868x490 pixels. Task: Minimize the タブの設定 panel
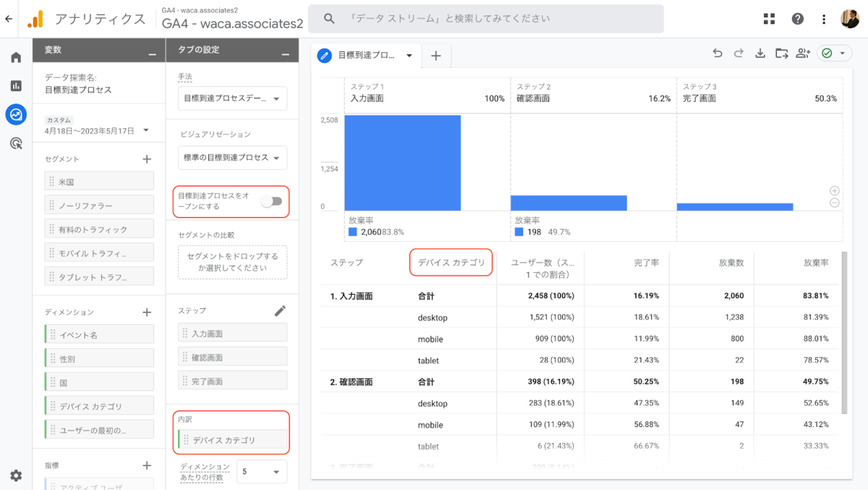point(285,54)
